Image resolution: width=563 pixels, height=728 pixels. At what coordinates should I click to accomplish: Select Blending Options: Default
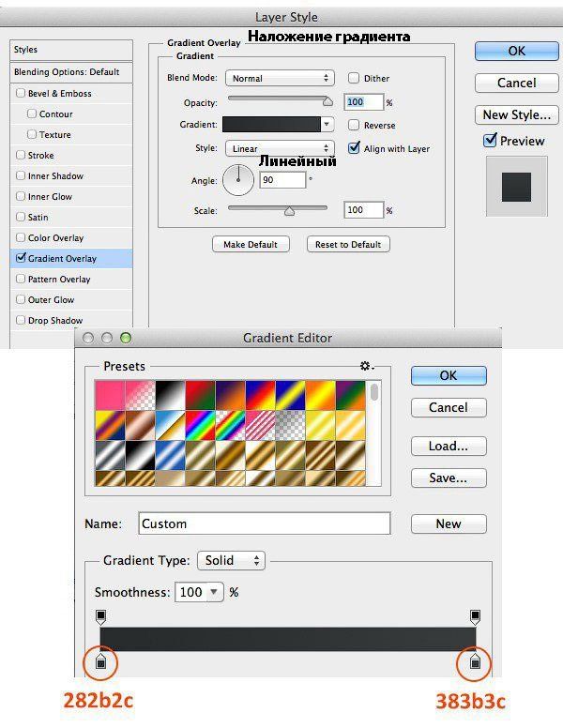tap(71, 72)
